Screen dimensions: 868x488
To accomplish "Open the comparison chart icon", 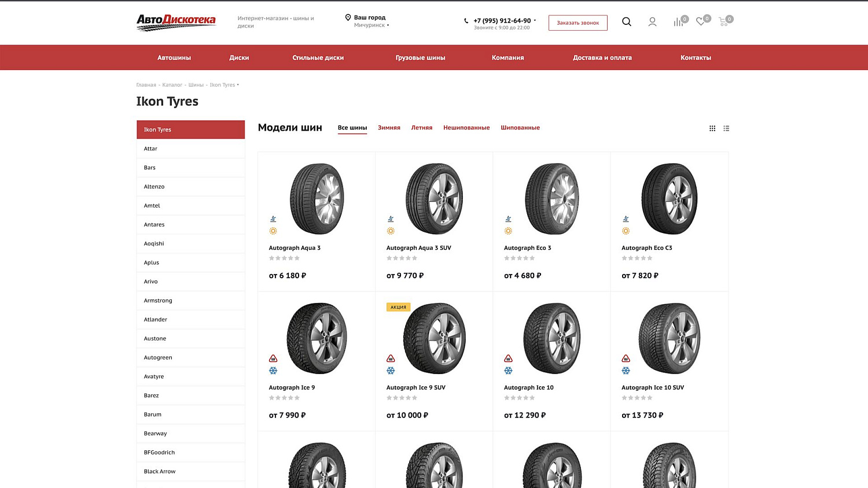I will [x=679, y=22].
